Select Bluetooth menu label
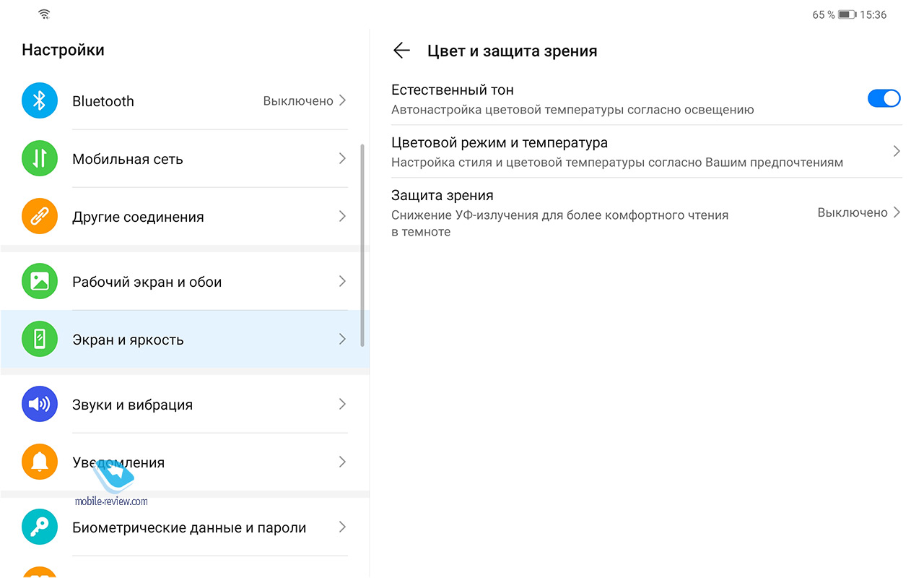 [103, 101]
